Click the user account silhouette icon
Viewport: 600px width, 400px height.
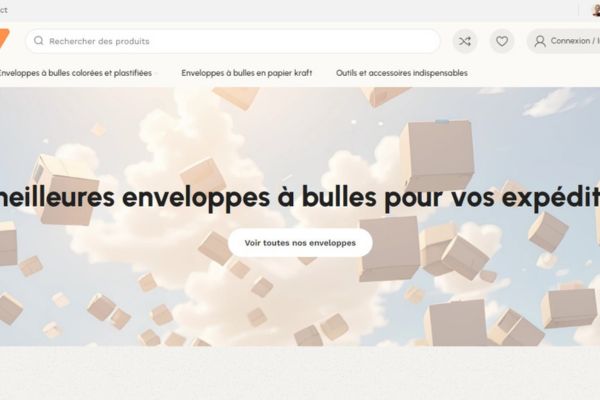[540, 41]
